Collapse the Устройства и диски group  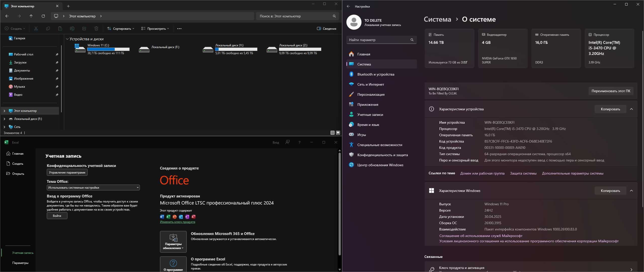tap(67, 39)
